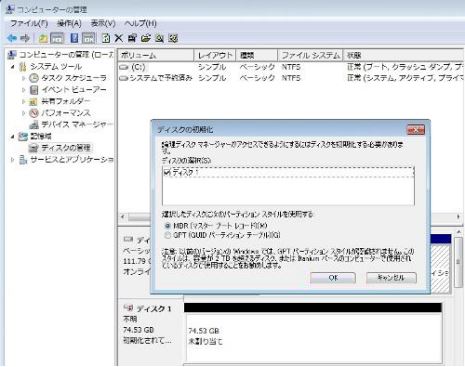Open the ヘルプ(H) menu

tap(140, 23)
